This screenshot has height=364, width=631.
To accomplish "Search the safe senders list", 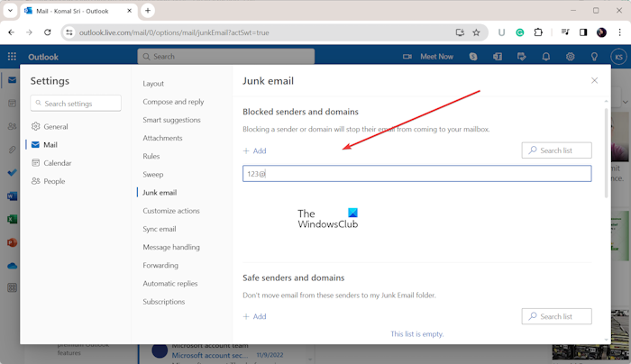I will click(x=556, y=316).
